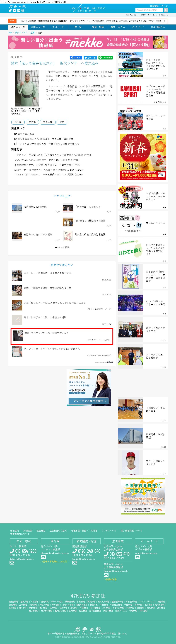Open the 全国ニュース navigation tab
This screenshot has height=644, width=176.
(x=38, y=27)
